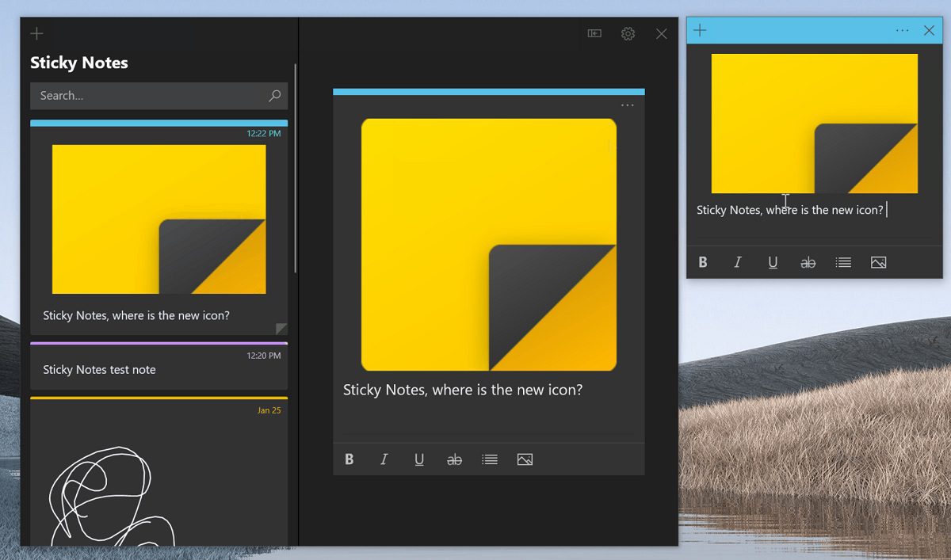
Task: Create a new note in Sticky Notes list
Action: [x=36, y=33]
